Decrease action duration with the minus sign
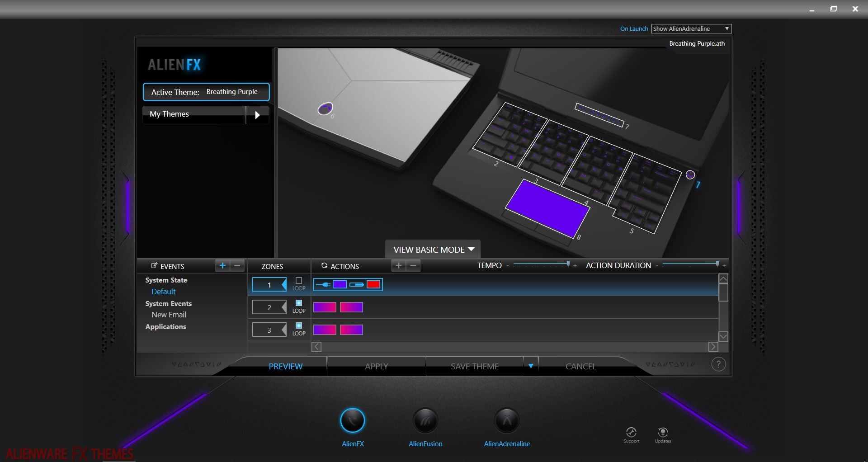The width and height of the screenshot is (868, 462). (657, 266)
